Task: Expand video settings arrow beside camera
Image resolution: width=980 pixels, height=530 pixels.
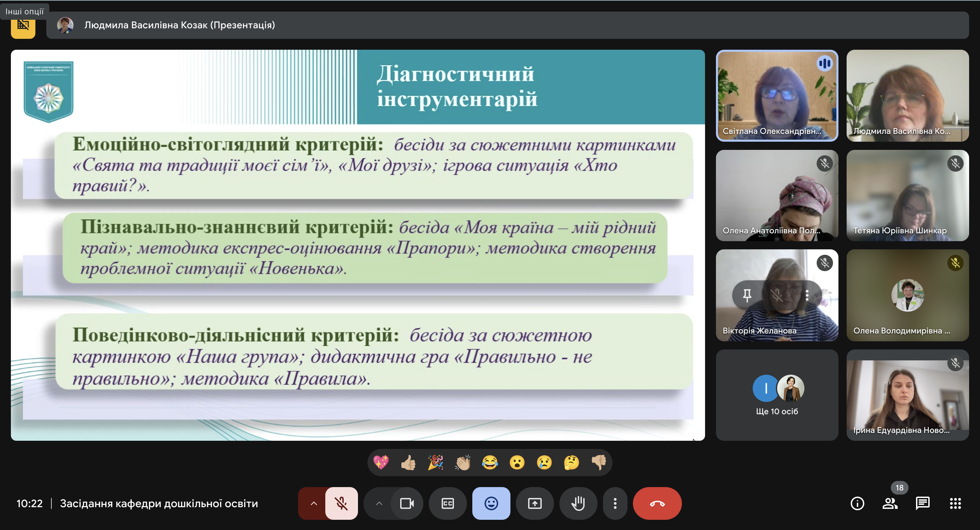Action: [x=379, y=503]
